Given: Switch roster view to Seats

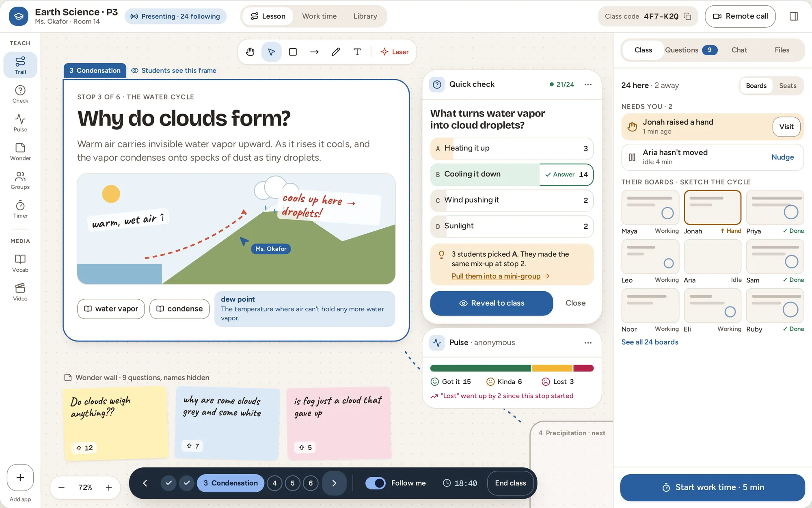Looking at the screenshot, I should click(x=787, y=86).
